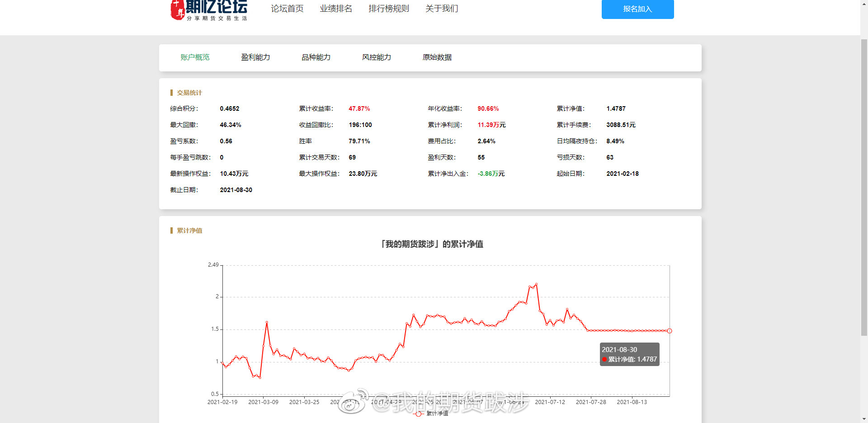Show the 原始数据 tab

pyautogui.click(x=437, y=57)
